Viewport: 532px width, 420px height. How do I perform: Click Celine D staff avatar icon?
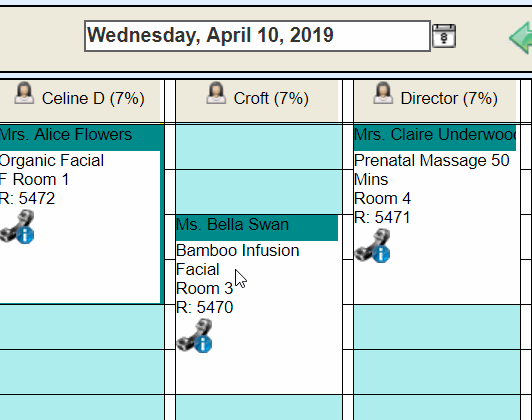pos(24,93)
